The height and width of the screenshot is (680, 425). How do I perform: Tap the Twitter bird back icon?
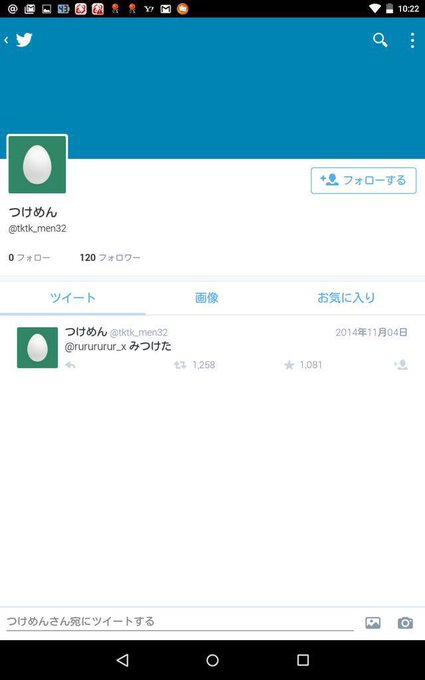click(19, 40)
